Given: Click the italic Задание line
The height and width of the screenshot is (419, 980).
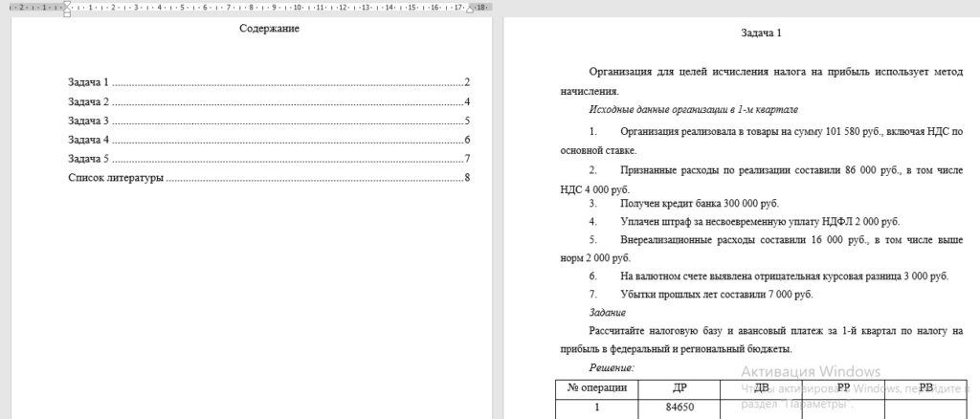Looking at the screenshot, I should [607, 312].
